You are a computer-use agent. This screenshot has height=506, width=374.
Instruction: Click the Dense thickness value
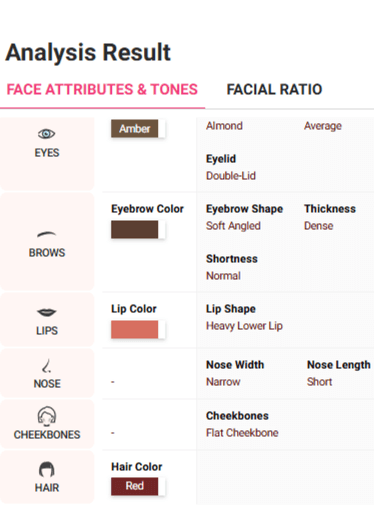(x=318, y=226)
